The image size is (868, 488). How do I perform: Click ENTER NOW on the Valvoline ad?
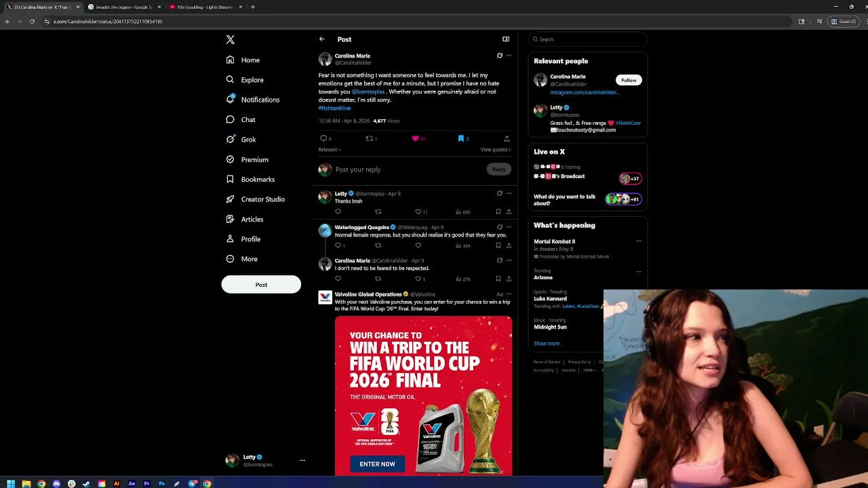point(377,464)
